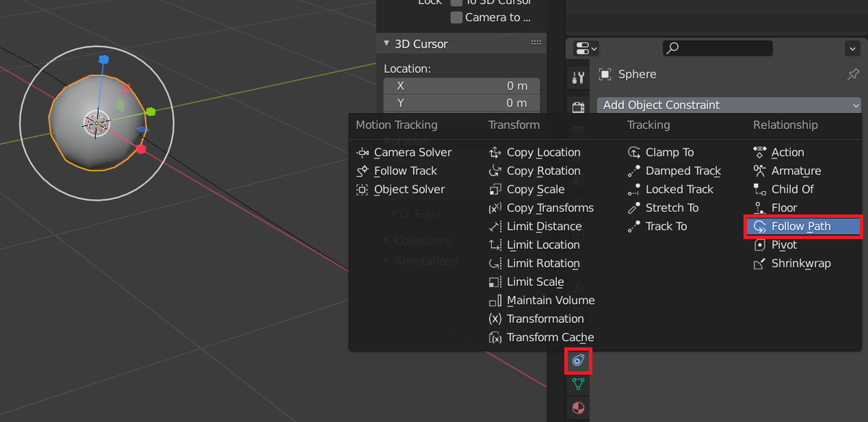Open the Properties editor type dropdown
This screenshot has height=422, width=868.
[586, 48]
